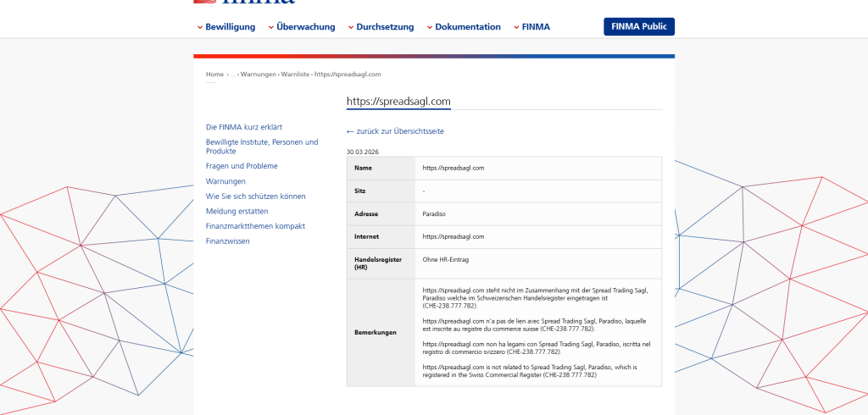Open Meldung erstatten sidebar link
The width and height of the screenshot is (868, 415).
tap(237, 212)
